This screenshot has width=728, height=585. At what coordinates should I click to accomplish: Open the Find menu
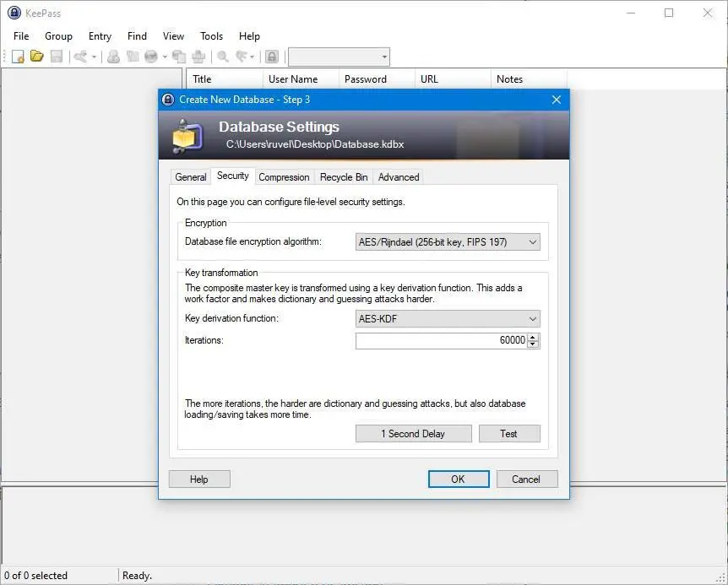137,36
